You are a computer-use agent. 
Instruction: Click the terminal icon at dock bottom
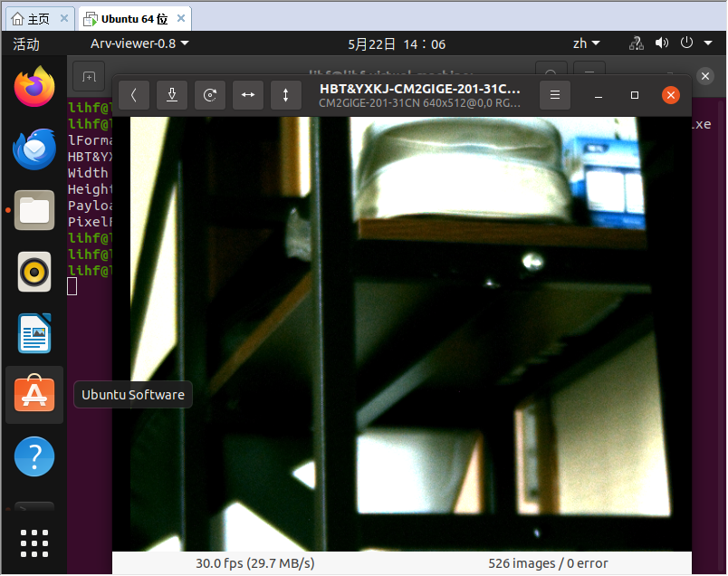[x=34, y=507]
